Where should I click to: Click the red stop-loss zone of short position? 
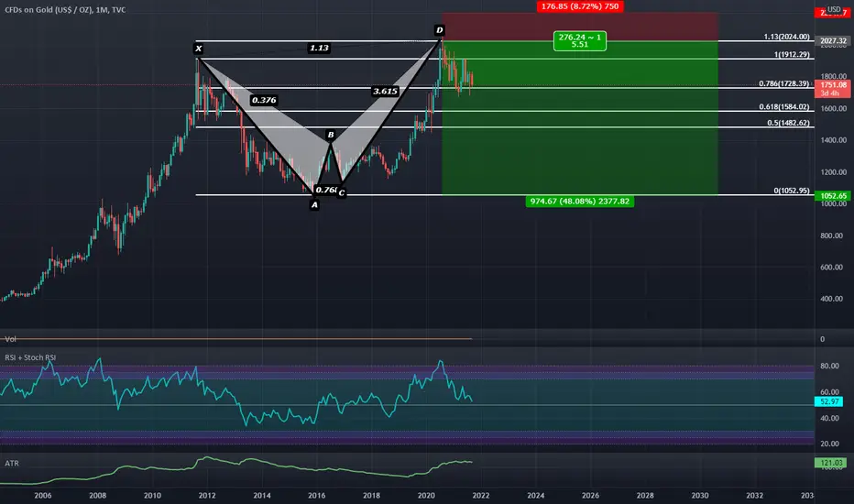[580, 25]
